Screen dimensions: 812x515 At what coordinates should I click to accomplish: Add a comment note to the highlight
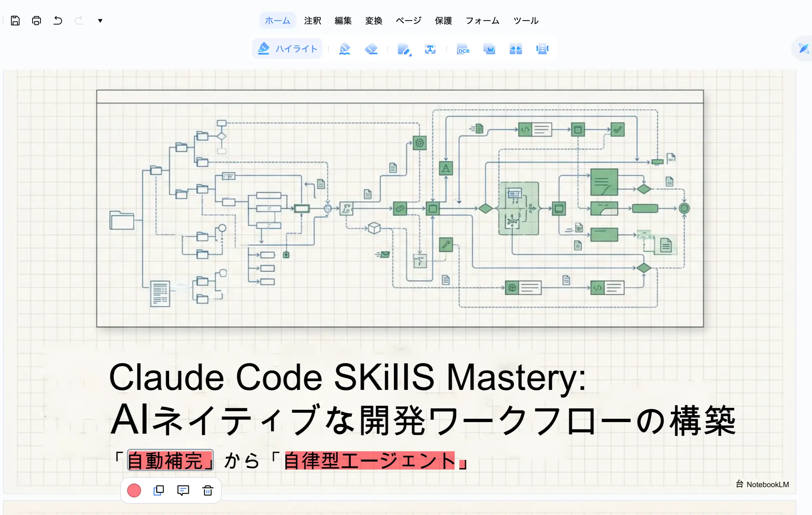pyautogui.click(x=183, y=490)
